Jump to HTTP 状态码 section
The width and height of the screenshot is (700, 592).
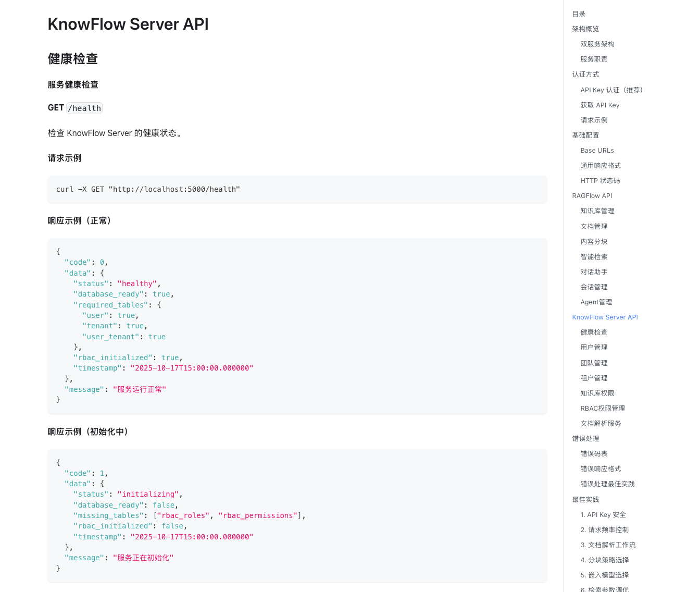click(x=600, y=181)
